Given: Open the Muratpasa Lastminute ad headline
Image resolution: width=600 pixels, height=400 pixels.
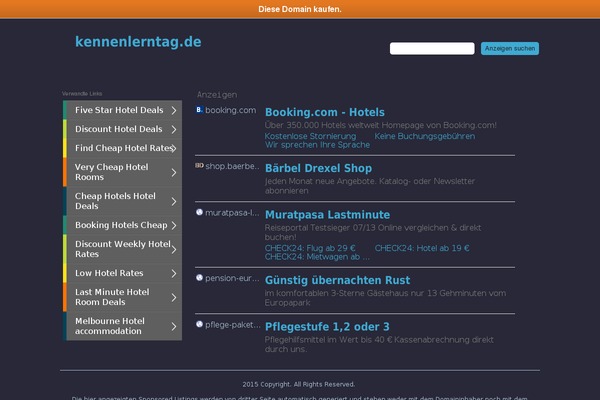Looking at the screenshot, I should click(x=328, y=215).
